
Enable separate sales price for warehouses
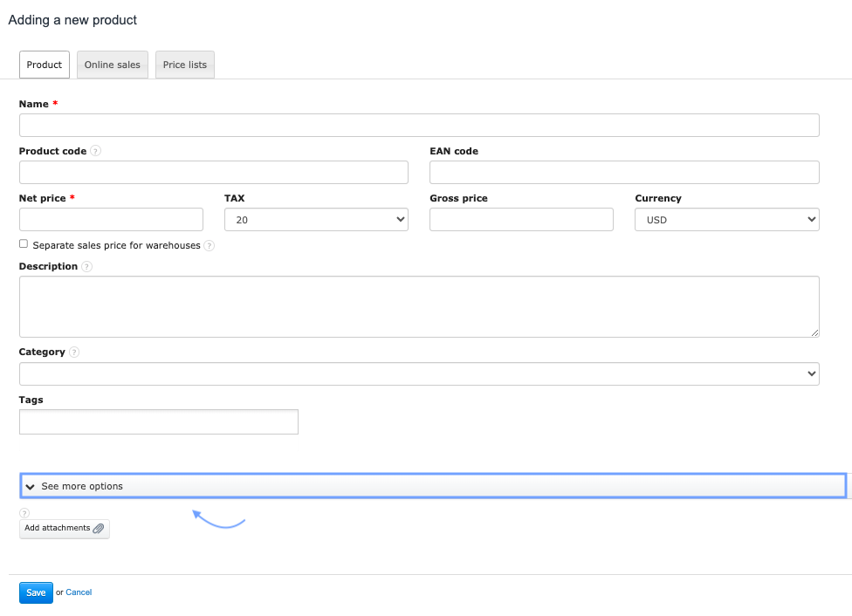coord(24,244)
